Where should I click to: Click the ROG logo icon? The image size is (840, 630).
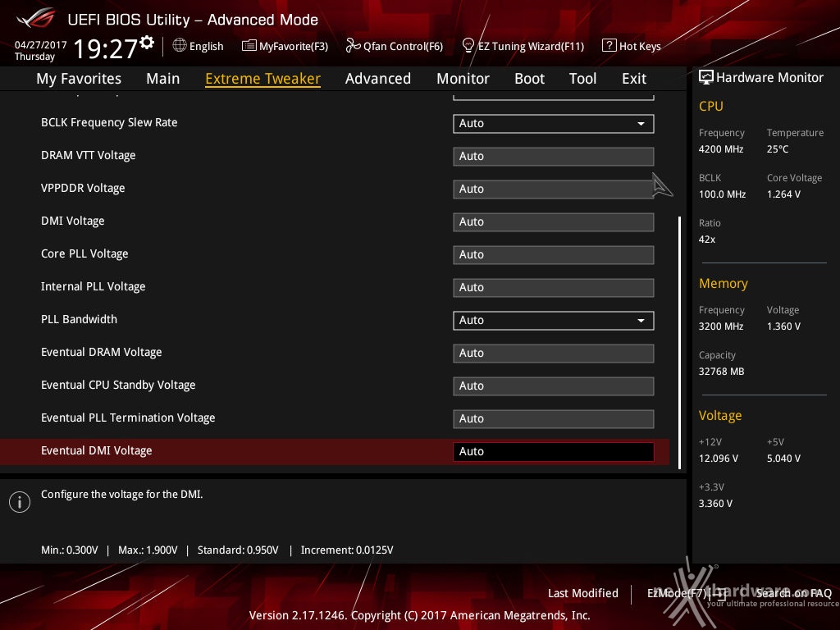[36, 19]
